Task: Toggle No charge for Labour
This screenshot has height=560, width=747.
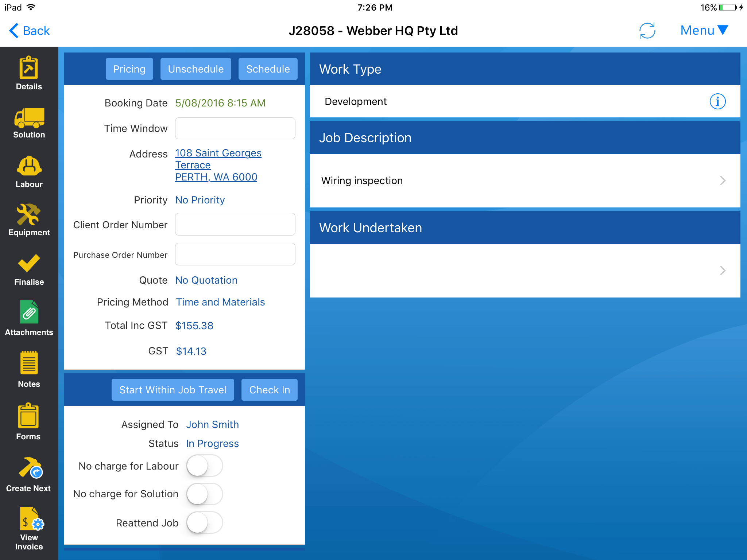Action: tap(205, 465)
